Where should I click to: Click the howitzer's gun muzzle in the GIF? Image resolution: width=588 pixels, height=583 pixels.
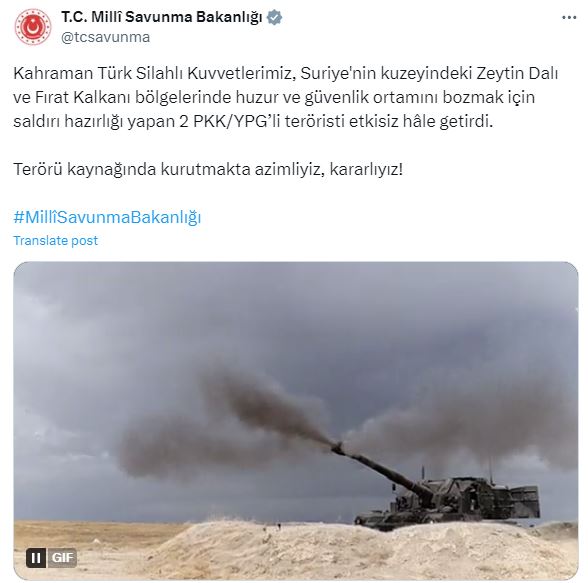coord(337,446)
